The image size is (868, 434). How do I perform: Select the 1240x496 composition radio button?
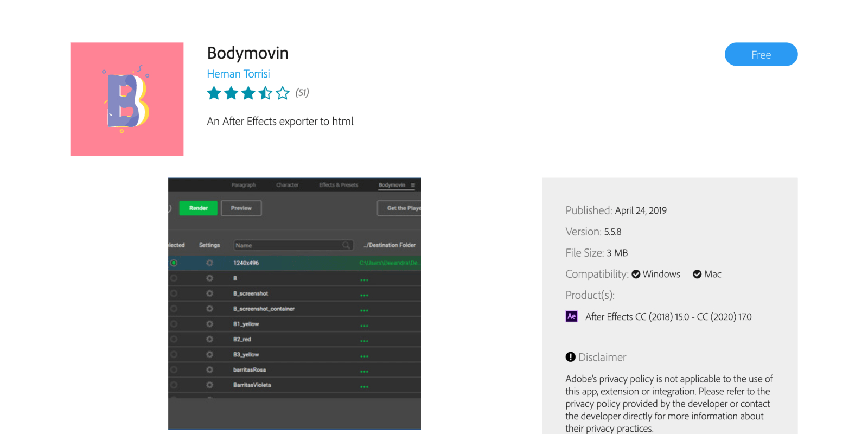tap(174, 263)
